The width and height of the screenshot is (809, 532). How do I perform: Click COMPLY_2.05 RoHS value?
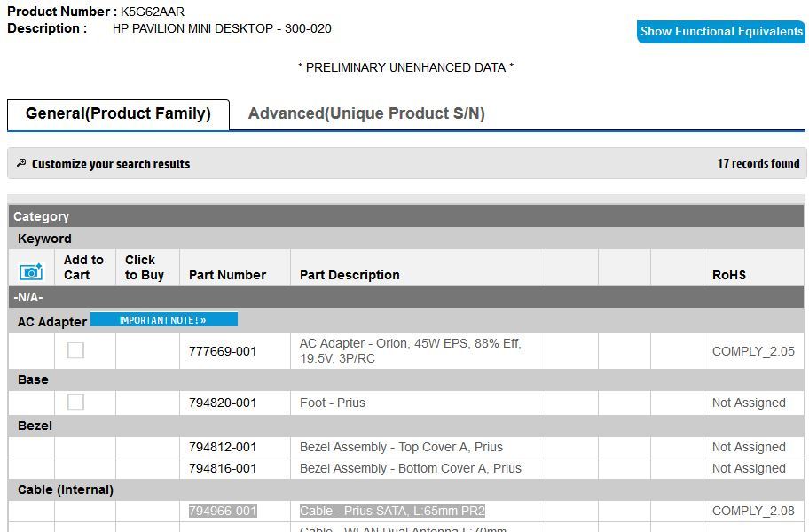[753, 351]
